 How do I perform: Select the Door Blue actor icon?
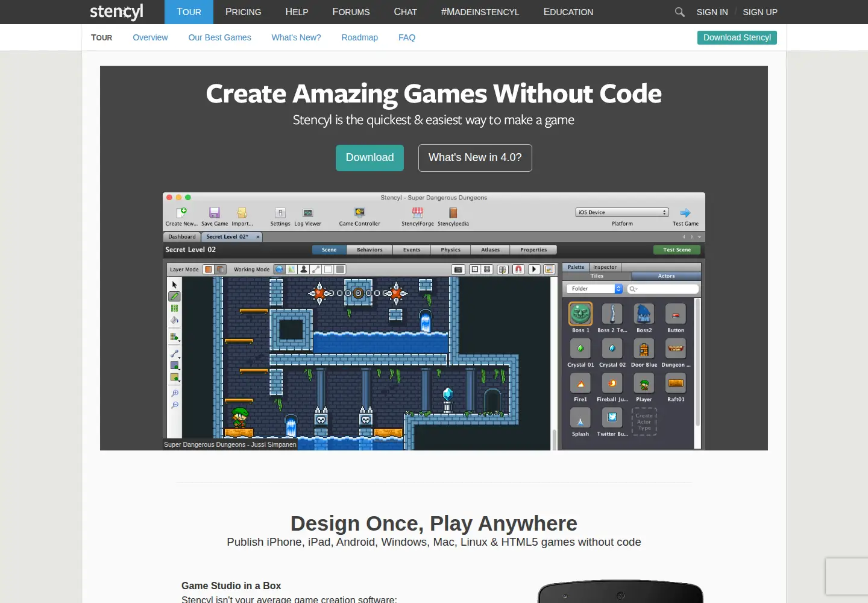click(644, 349)
